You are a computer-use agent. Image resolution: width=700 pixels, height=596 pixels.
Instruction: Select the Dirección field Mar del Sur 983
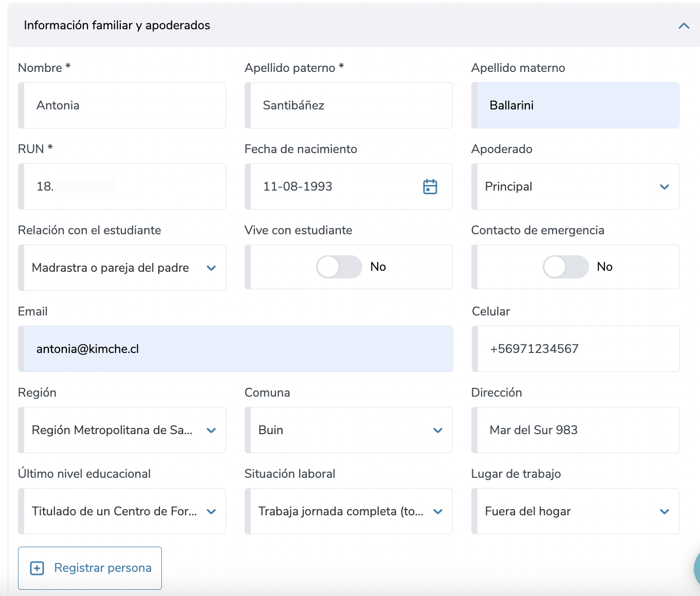point(576,430)
